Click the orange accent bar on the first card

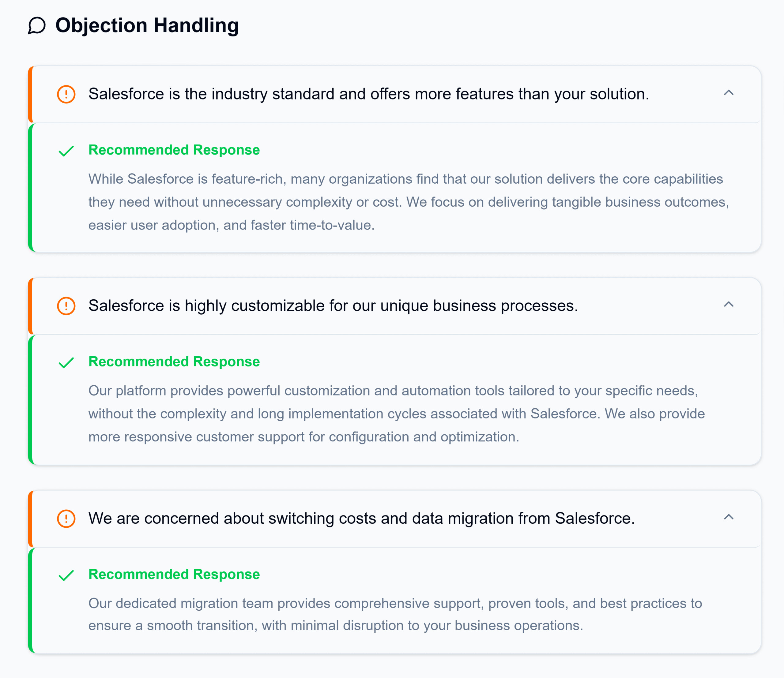[x=31, y=94]
